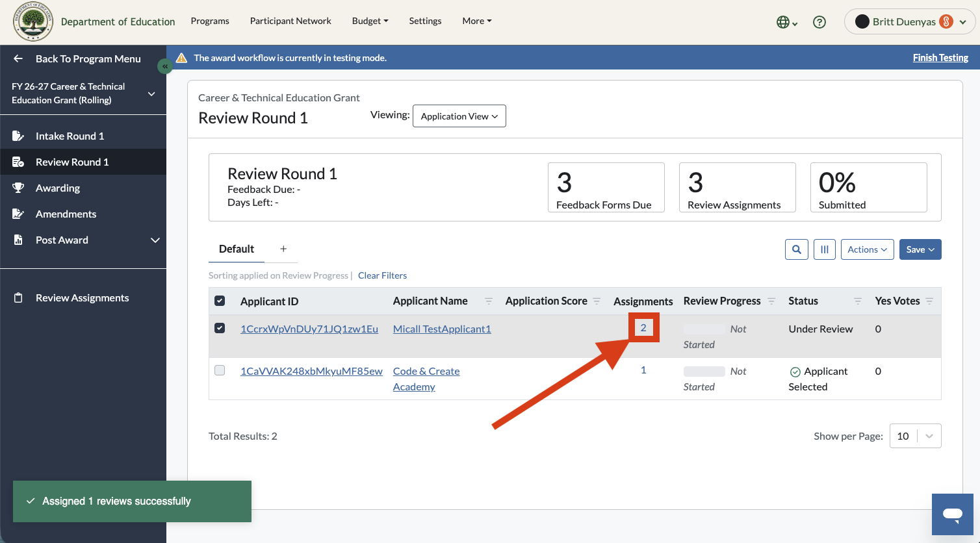Open the help question mark icon

tap(819, 22)
